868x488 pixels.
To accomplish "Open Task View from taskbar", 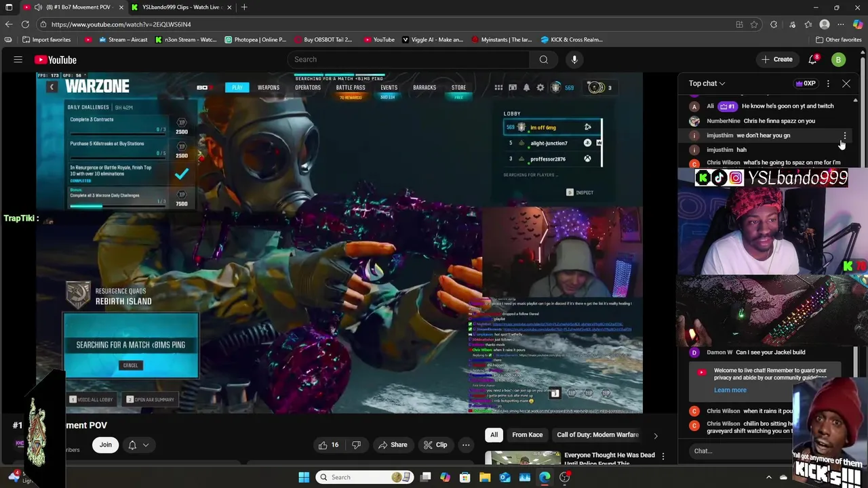I will 425,477.
